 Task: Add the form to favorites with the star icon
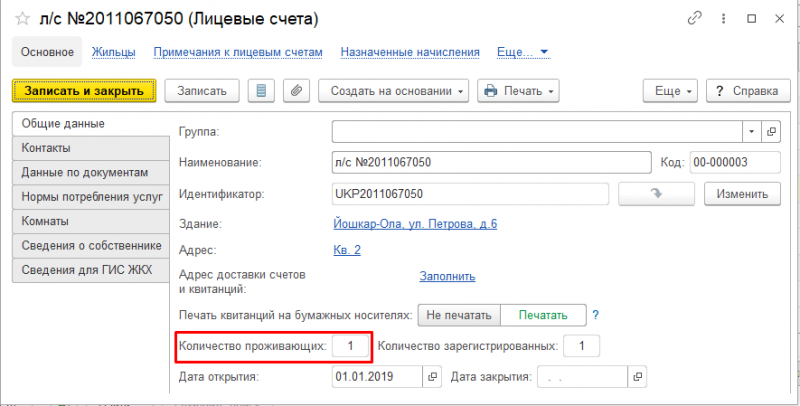[x=22, y=19]
